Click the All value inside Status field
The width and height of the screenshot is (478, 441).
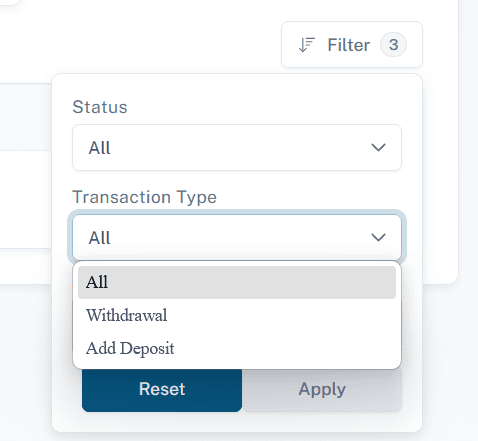coord(99,148)
